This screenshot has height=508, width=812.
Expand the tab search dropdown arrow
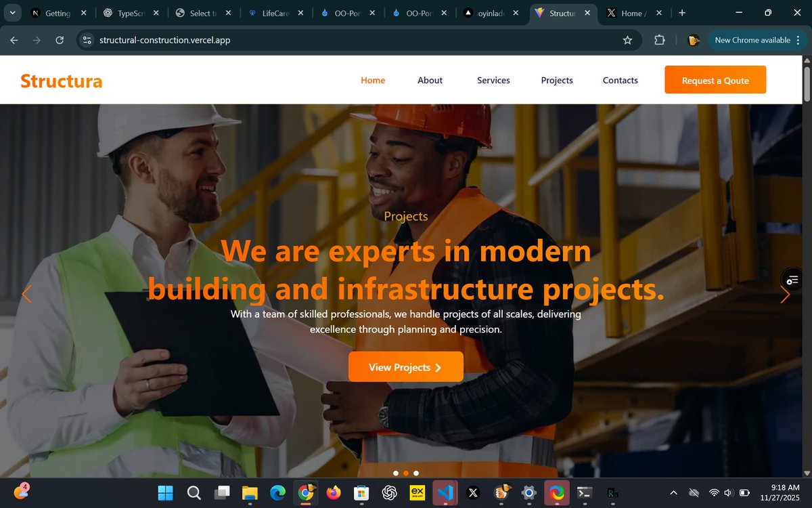click(x=12, y=13)
